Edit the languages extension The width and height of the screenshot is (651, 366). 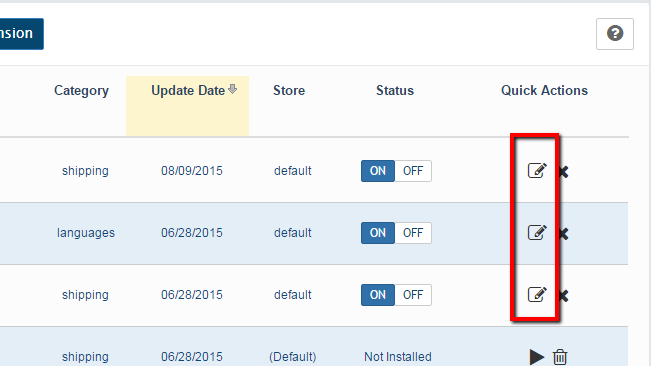[x=537, y=232]
